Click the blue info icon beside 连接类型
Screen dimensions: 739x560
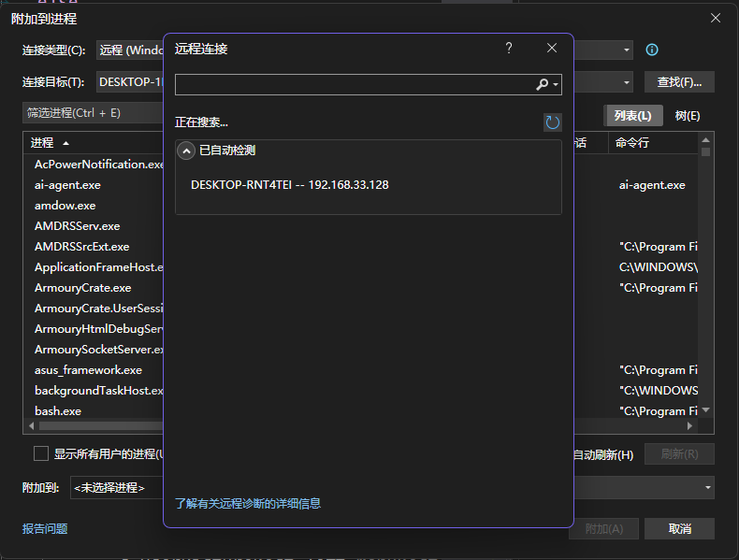pyautogui.click(x=652, y=50)
